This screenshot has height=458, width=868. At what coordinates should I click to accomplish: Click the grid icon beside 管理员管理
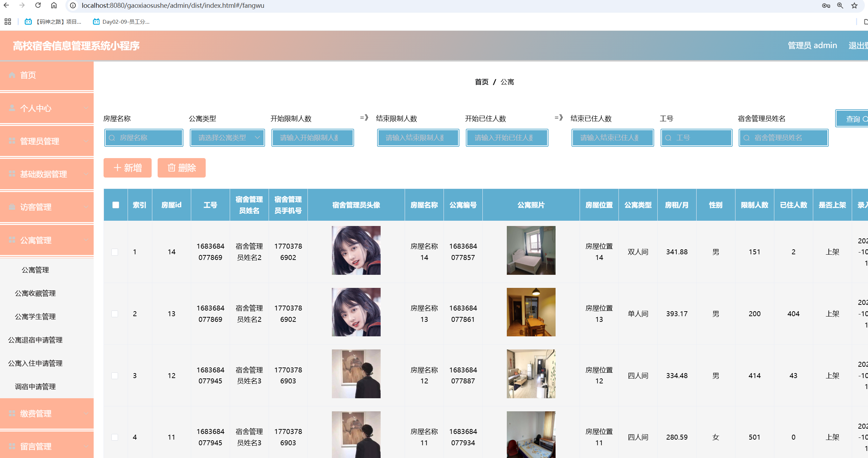pos(12,141)
